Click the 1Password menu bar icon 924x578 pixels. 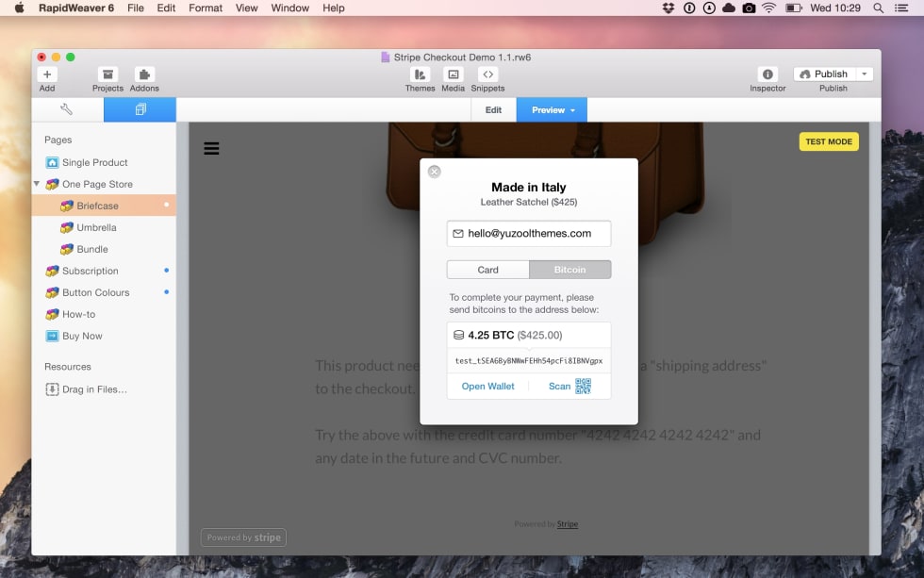(689, 8)
